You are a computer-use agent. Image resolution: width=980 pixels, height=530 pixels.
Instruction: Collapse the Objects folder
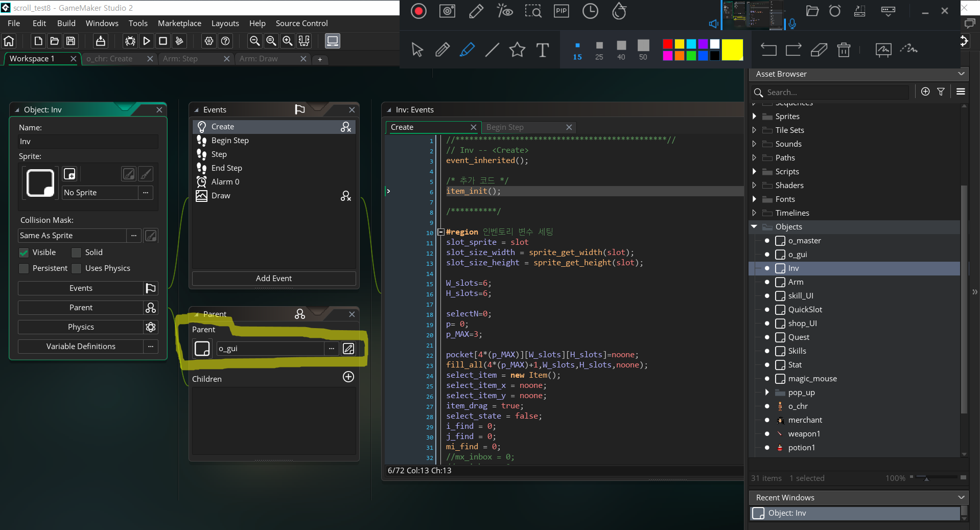point(754,226)
